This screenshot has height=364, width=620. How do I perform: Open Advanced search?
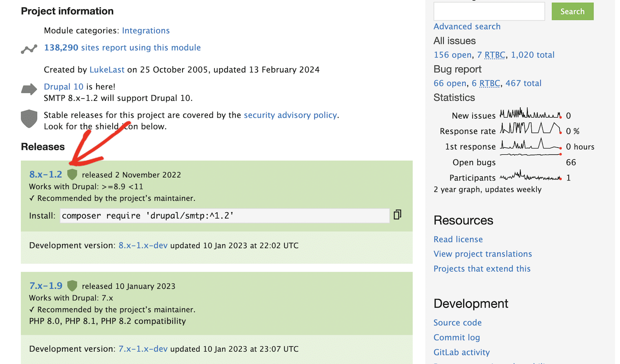467,27
